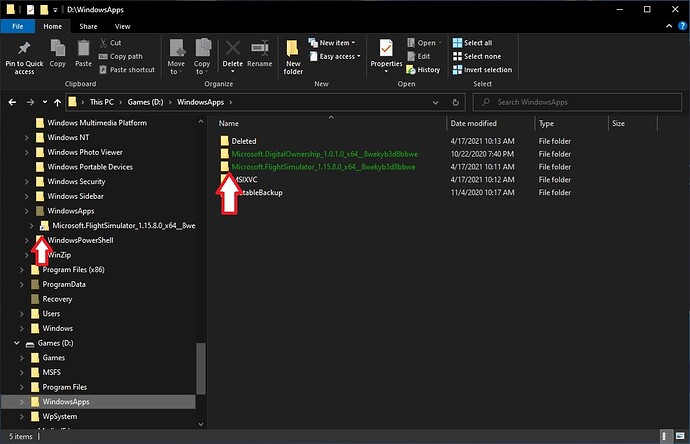
Task: Switch to the View ribbon tab
Action: (x=122, y=26)
